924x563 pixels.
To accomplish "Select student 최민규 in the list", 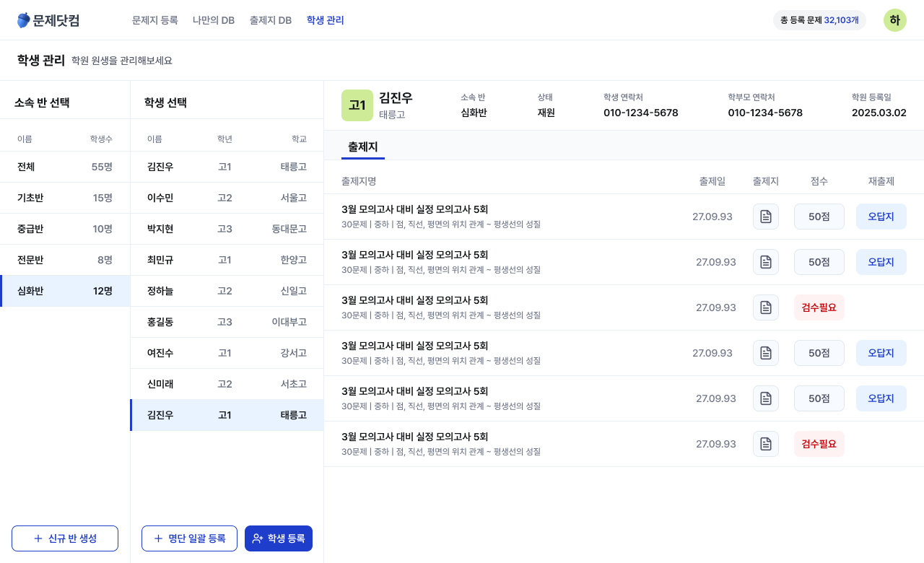I will point(227,260).
